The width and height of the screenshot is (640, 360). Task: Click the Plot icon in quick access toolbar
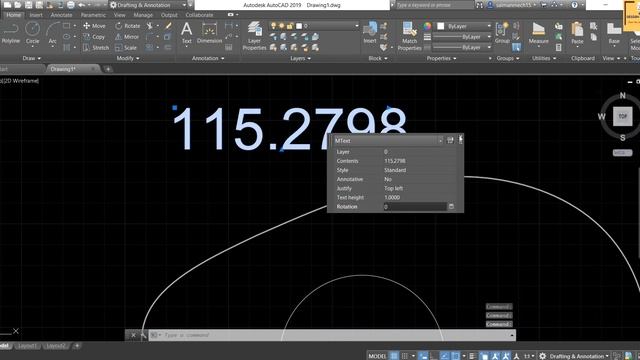pos(71,5)
